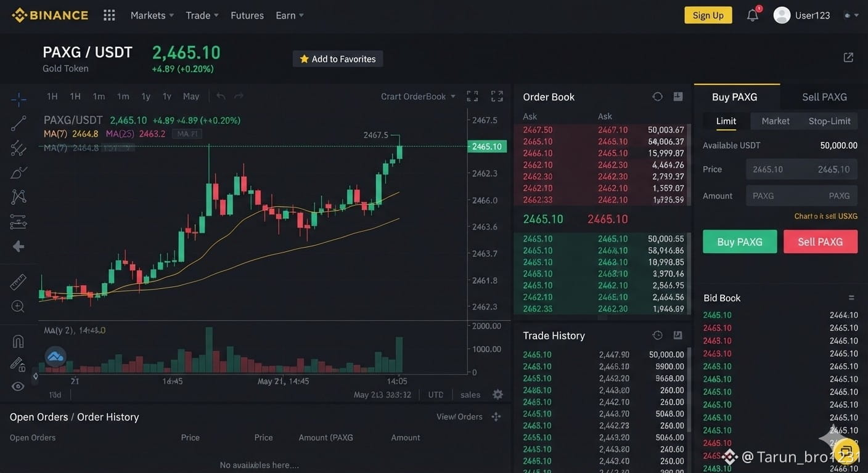Viewport: 868px width, 473px height.
Task: Undo the last chart action
Action: (221, 96)
